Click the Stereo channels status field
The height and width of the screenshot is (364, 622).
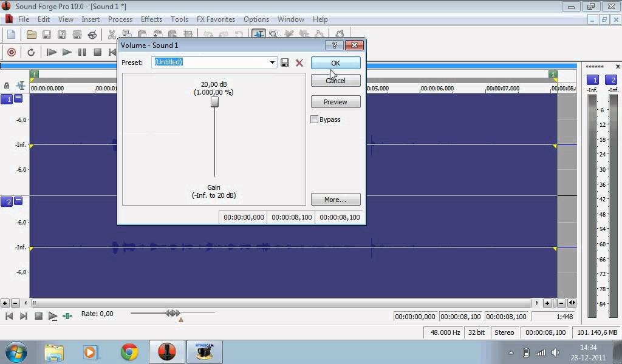click(x=504, y=332)
